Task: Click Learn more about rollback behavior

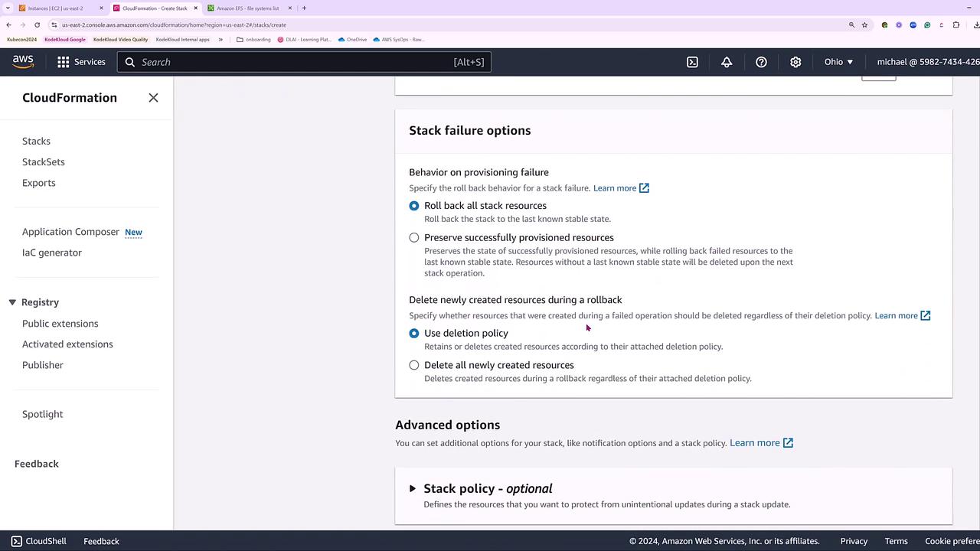Action: [x=615, y=188]
